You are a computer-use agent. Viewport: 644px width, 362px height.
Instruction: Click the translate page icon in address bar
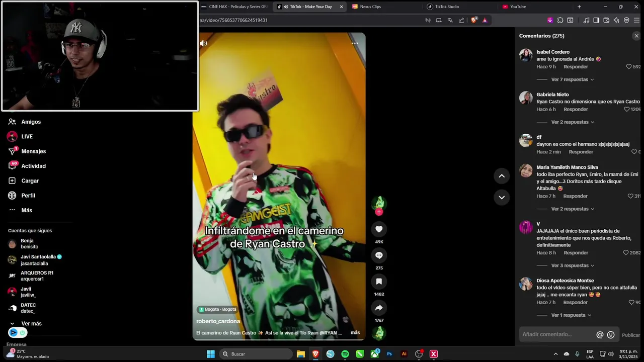[x=450, y=20]
